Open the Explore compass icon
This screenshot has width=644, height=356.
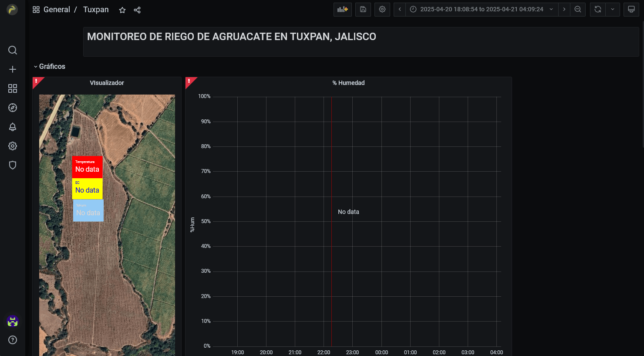(13, 108)
